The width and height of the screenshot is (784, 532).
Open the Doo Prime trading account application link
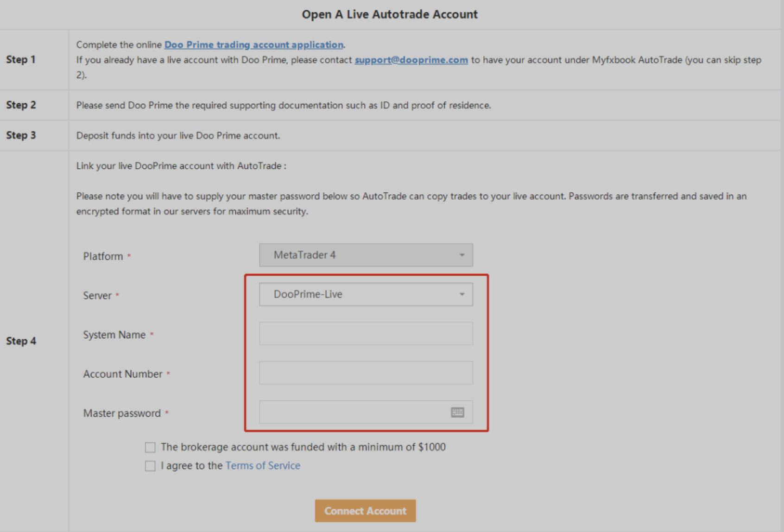click(254, 44)
